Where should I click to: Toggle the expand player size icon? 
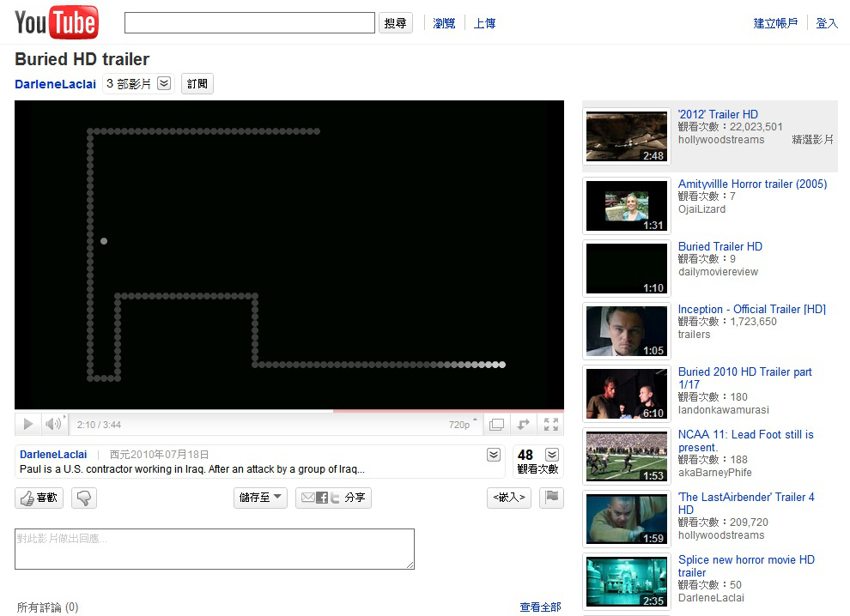coord(523,425)
